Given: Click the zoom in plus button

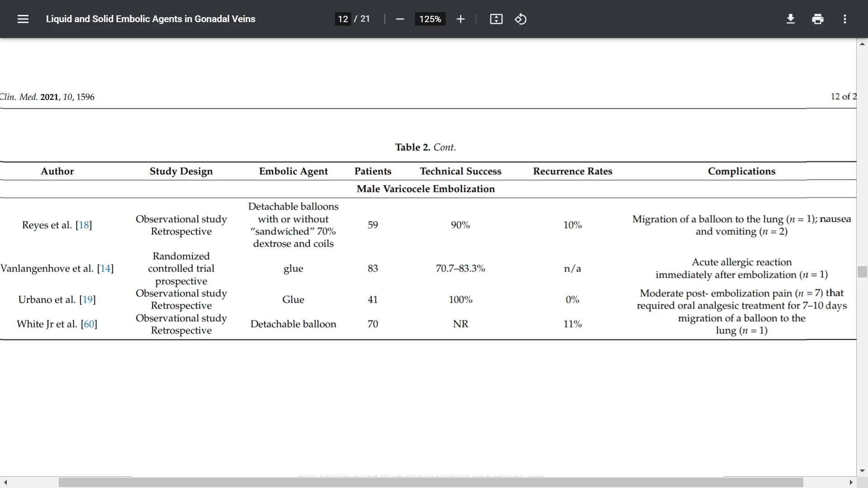Looking at the screenshot, I should [460, 19].
